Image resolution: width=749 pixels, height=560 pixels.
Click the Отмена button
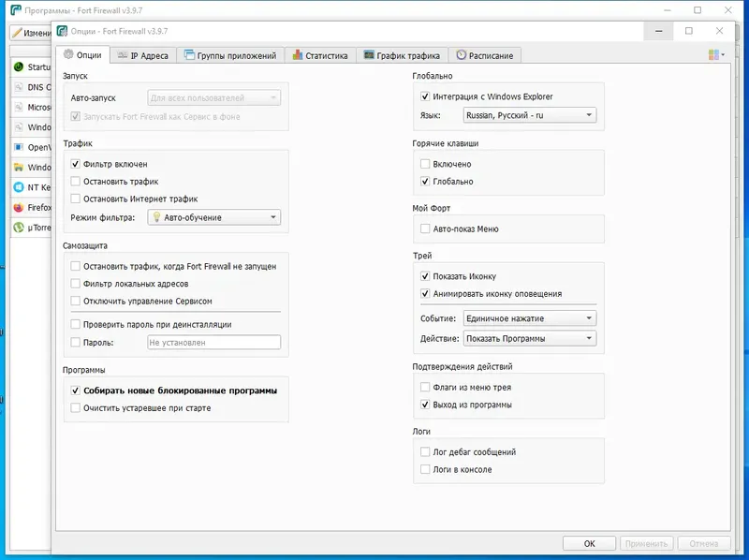[x=704, y=544]
